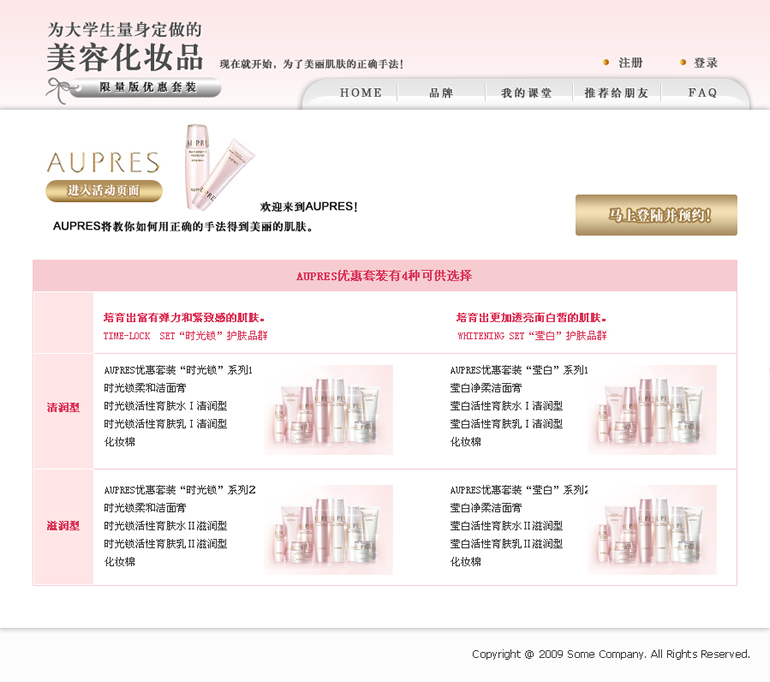
Task: Open the HOME navigation tab
Action: [360, 92]
